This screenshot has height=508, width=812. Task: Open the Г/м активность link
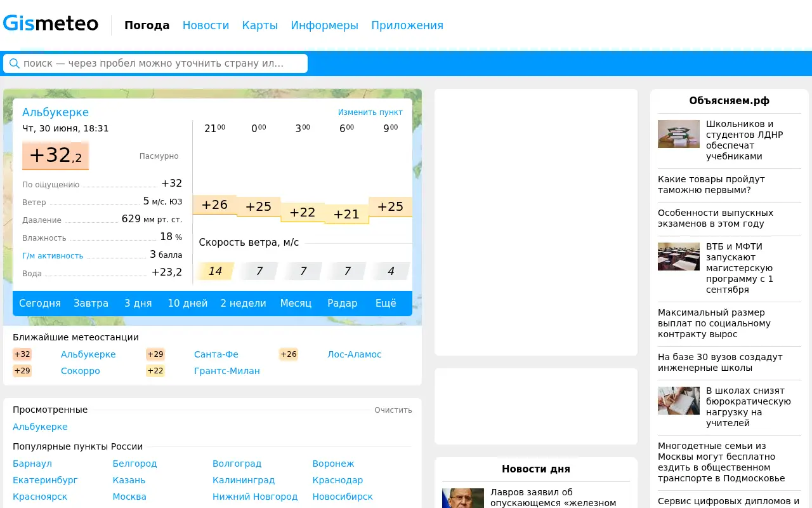[x=53, y=256]
